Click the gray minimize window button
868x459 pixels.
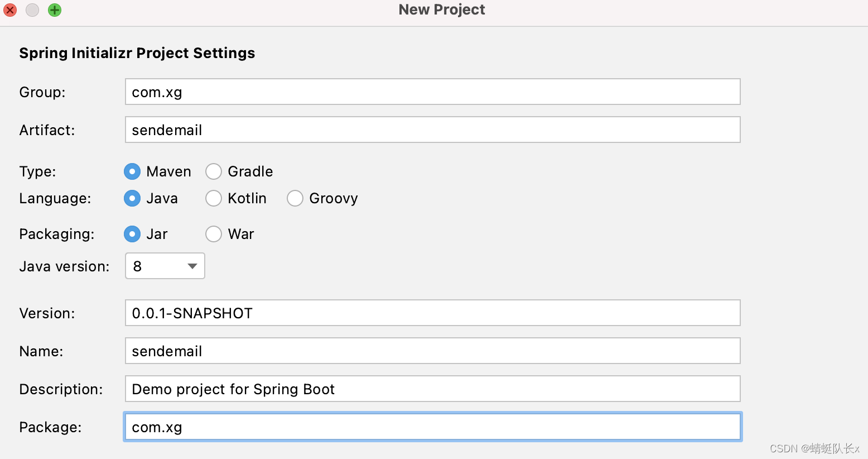[32, 10]
